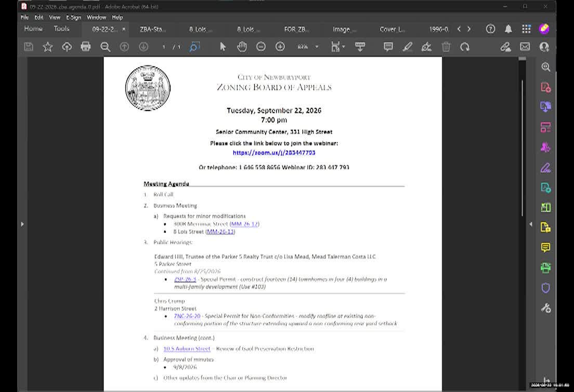Send file by email envelope icon
The height and width of the screenshot is (392, 574).
(525, 47)
